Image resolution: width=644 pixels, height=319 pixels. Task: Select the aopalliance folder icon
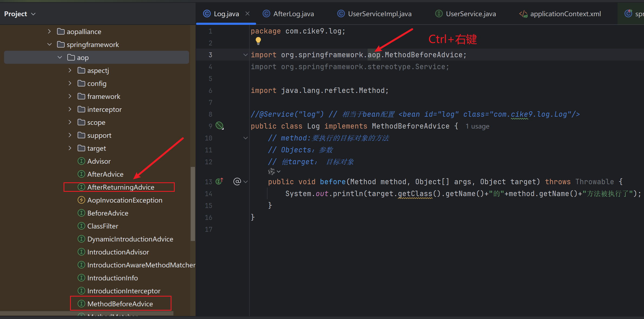point(61,32)
